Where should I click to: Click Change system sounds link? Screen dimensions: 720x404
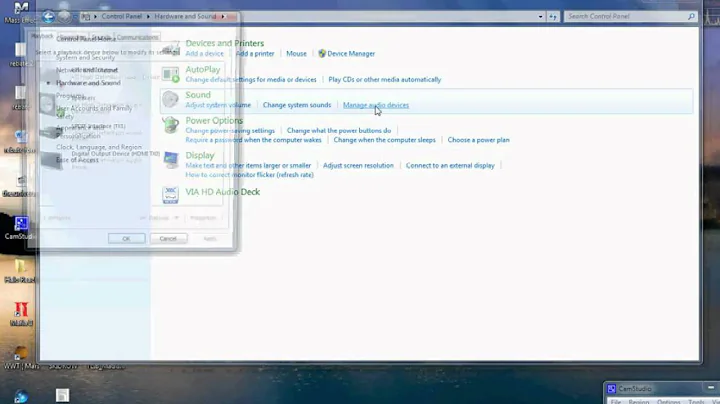pyautogui.click(x=297, y=105)
